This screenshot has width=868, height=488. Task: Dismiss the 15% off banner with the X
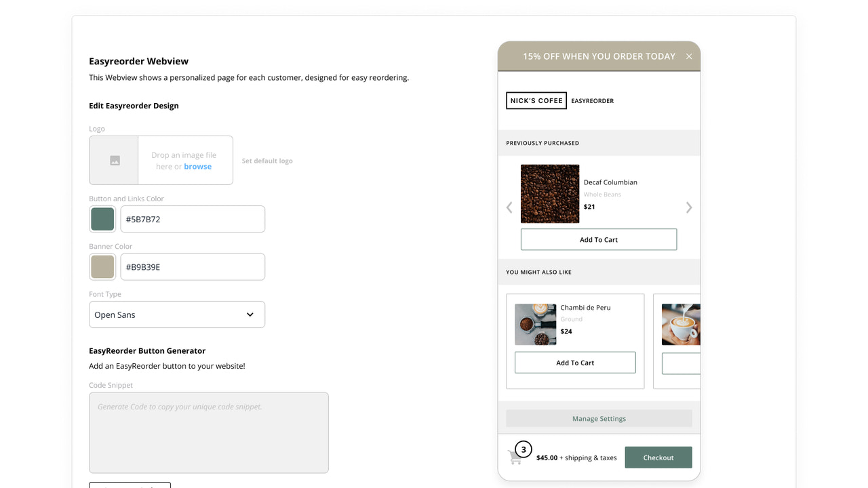[689, 56]
